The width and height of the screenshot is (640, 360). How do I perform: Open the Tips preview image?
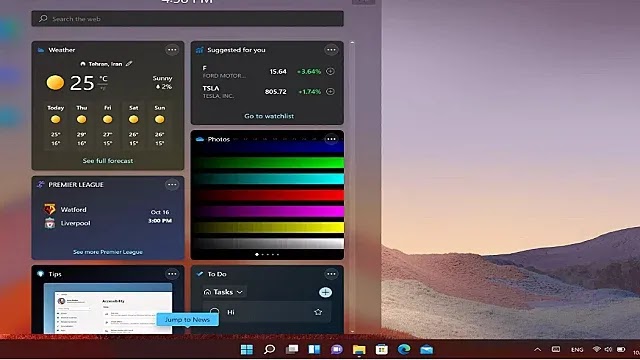108,308
